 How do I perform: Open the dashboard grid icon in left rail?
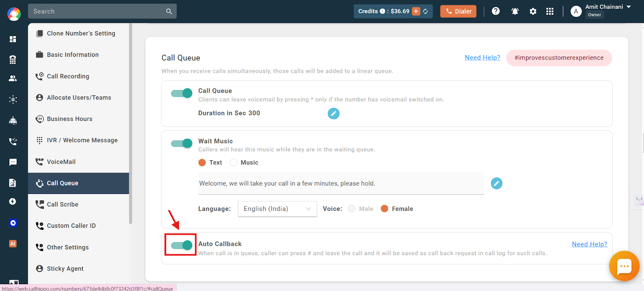point(13,39)
